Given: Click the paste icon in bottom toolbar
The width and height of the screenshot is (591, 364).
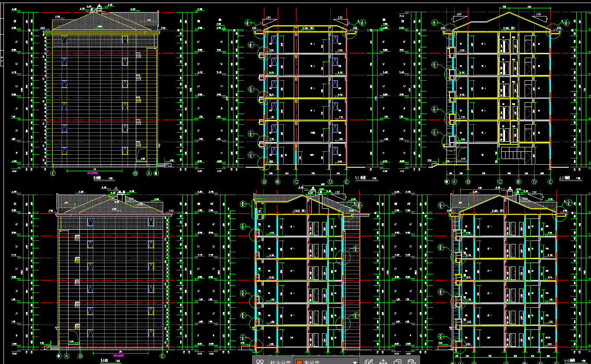Looking at the screenshot, I should point(411,361).
